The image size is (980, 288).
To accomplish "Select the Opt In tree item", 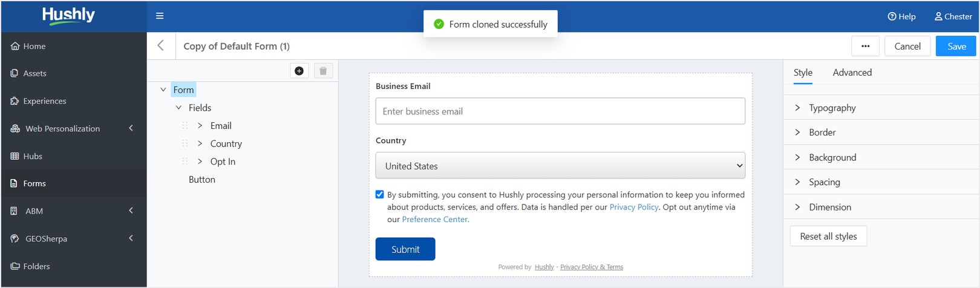I will pos(223,162).
